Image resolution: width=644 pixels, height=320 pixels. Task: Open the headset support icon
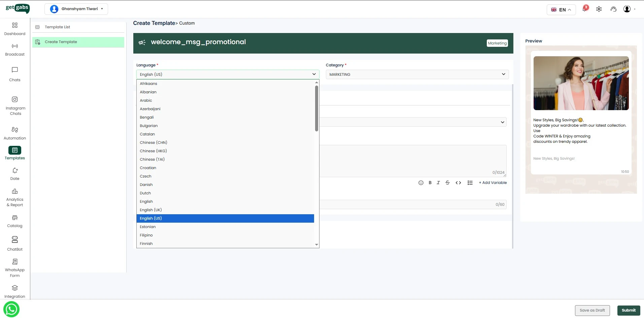click(613, 9)
